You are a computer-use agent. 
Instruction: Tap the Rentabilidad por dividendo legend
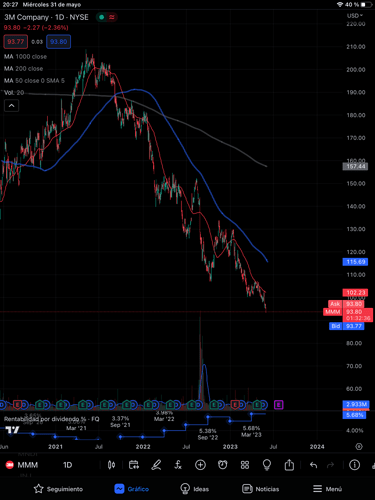[x=52, y=419]
